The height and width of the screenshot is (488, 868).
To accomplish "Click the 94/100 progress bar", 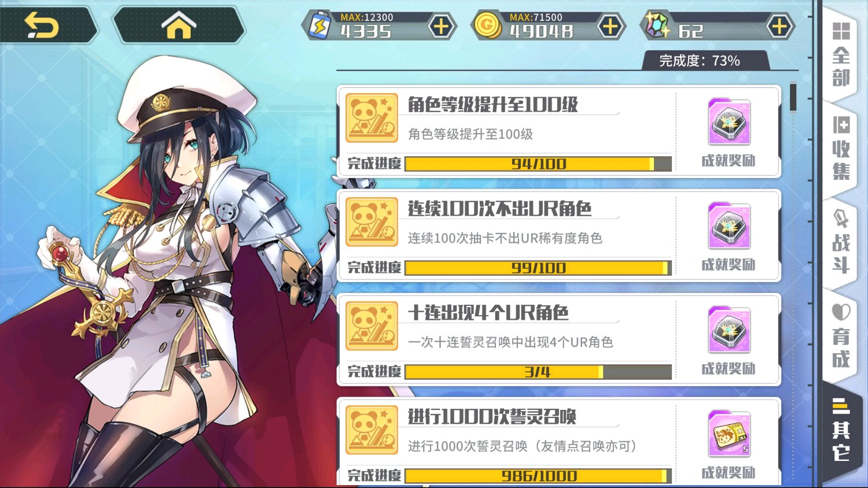I will pos(538,164).
